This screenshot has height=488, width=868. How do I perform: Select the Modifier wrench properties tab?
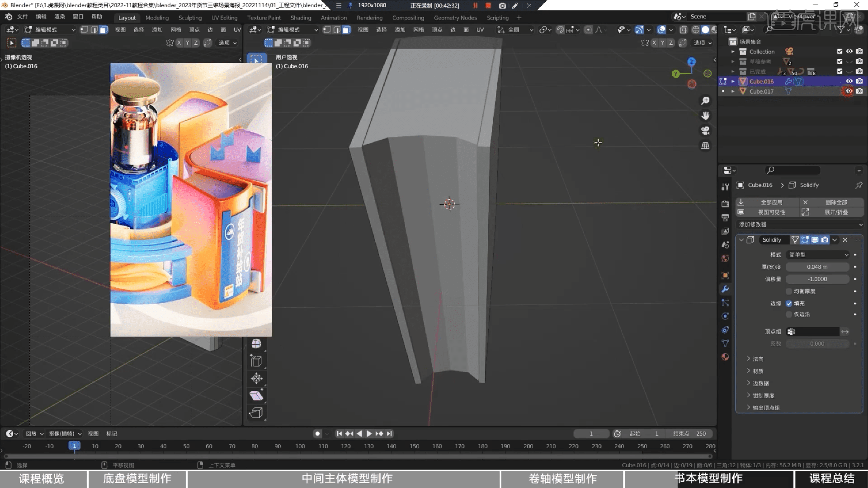click(725, 289)
